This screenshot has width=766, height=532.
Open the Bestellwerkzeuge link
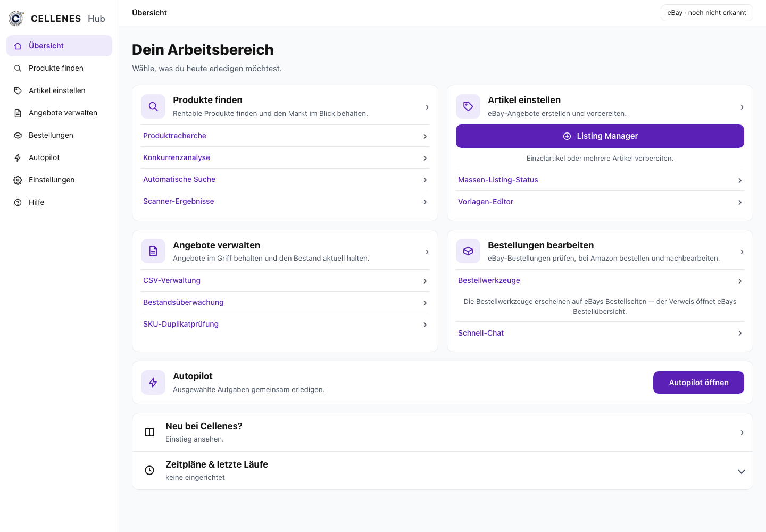pyautogui.click(x=600, y=280)
